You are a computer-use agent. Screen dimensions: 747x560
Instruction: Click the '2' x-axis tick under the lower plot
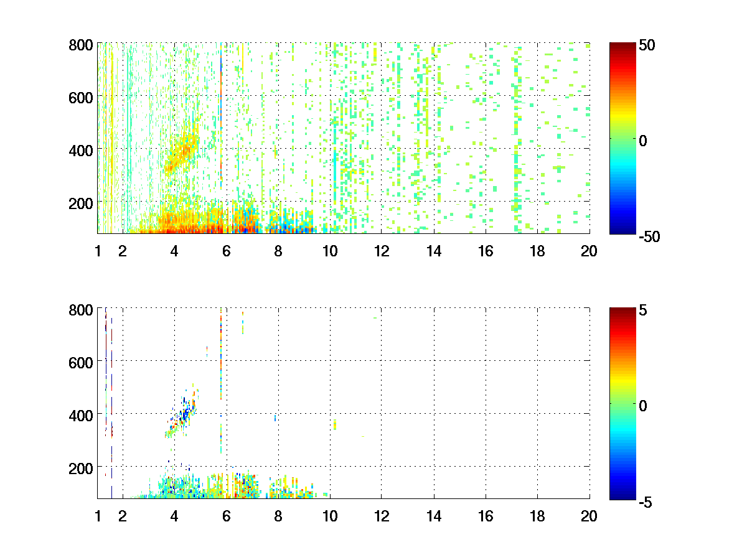(123, 516)
